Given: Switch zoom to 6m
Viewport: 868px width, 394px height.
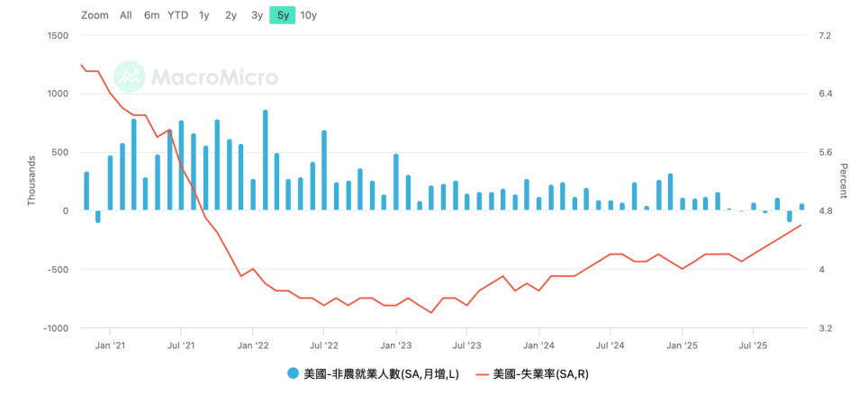Looking at the screenshot, I should click(151, 15).
